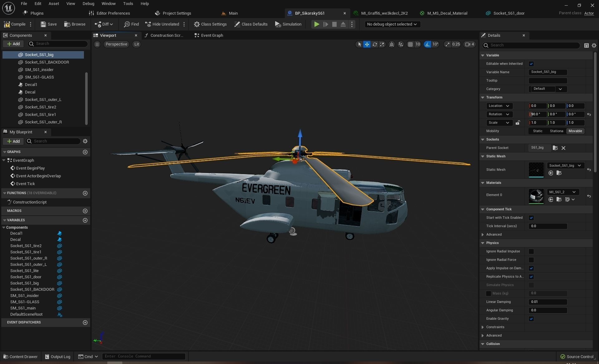The width and height of the screenshot is (599, 364).
Task: Click the MI_S61_2 material thumbnail
Action: pos(536,196)
